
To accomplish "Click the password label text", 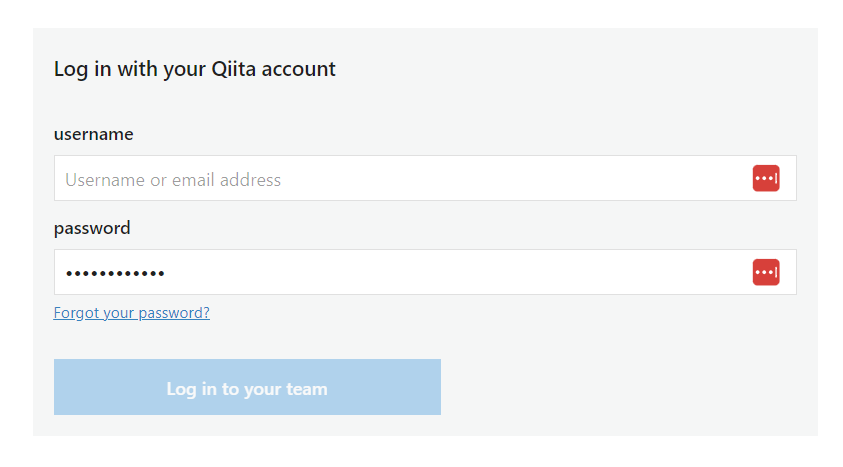I will click(92, 228).
